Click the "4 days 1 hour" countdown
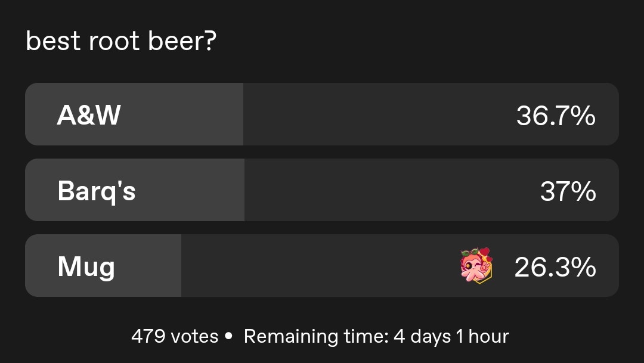This screenshot has width=644, height=363. 451,336
